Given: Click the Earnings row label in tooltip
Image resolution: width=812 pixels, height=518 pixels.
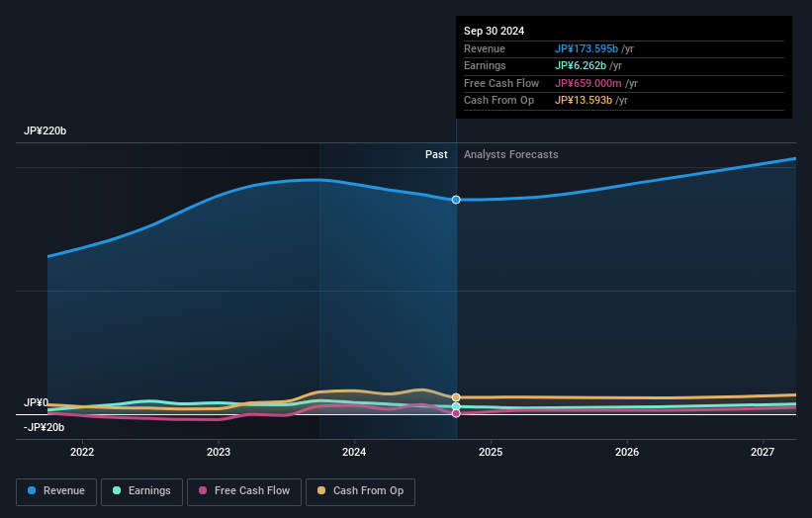Looking at the screenshot, I should pos(486,65).
